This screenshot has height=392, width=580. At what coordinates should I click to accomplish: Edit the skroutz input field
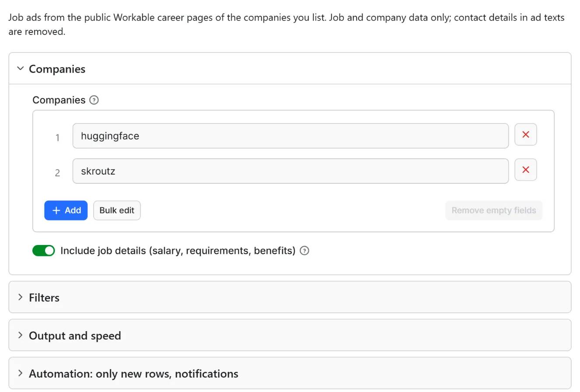coord(290,171)
